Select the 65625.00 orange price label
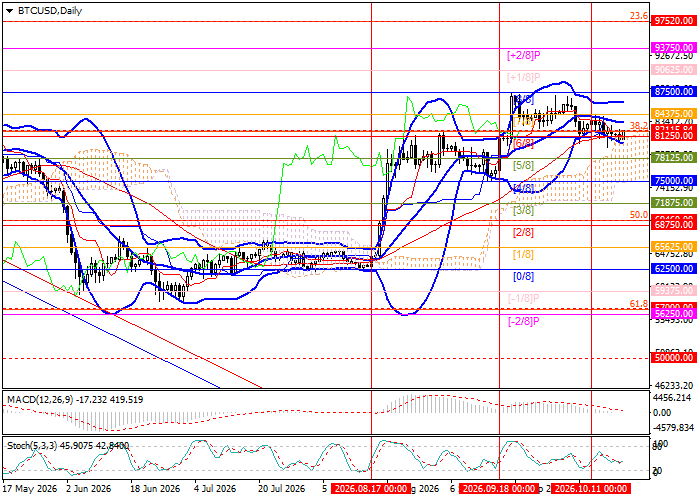The image size is (700, 500). 674,247
